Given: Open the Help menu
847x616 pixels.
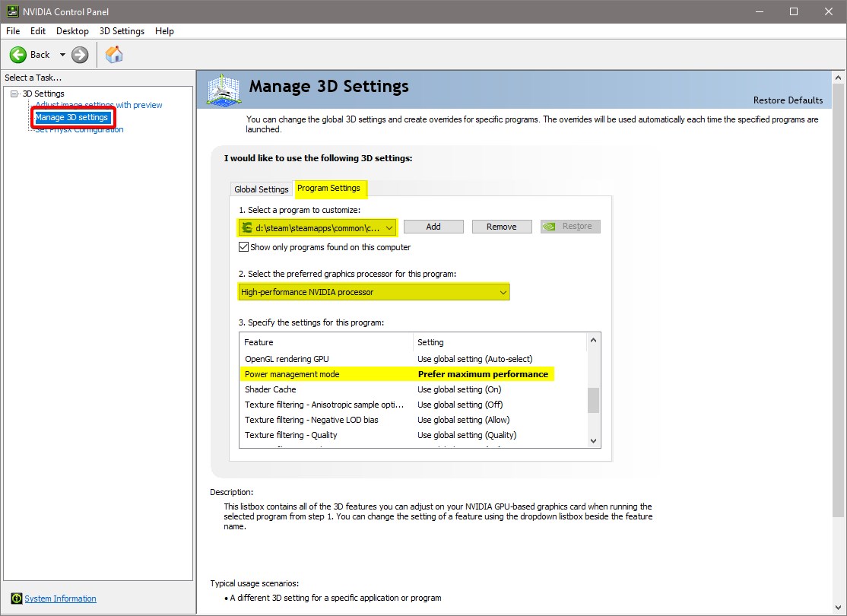Looking at the screenshot, I should pos(164,30).
